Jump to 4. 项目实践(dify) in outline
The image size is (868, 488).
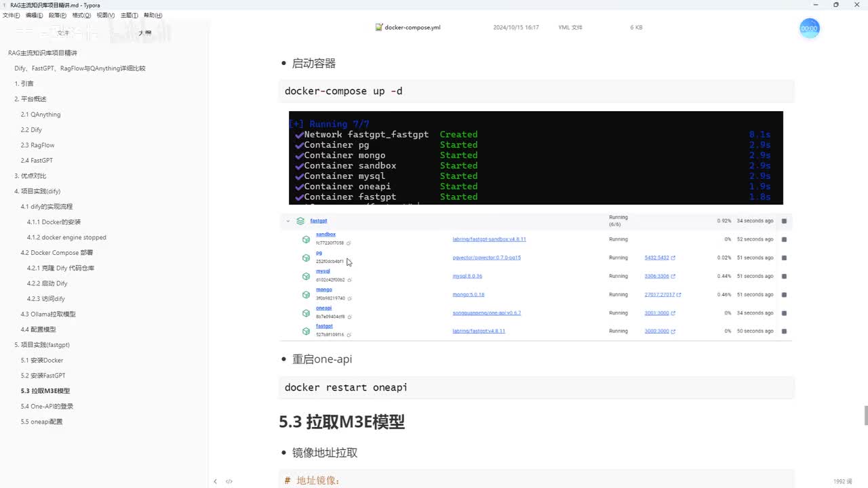pos(37,191)
